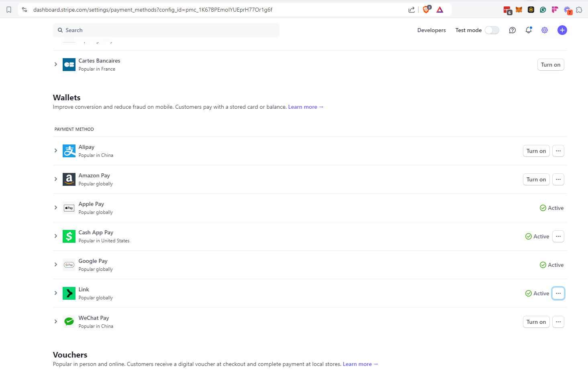Open the pink blocks browser extension icon

point(555,10)
